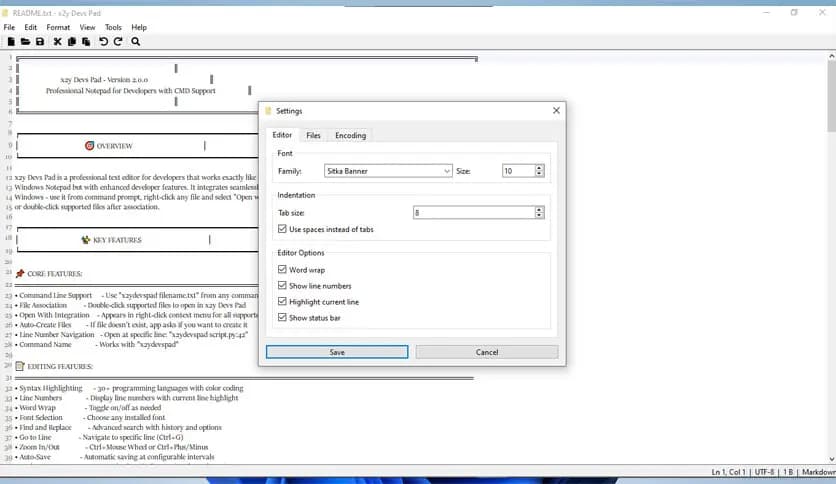Click the EDITING FEATURES heading text

60,367
